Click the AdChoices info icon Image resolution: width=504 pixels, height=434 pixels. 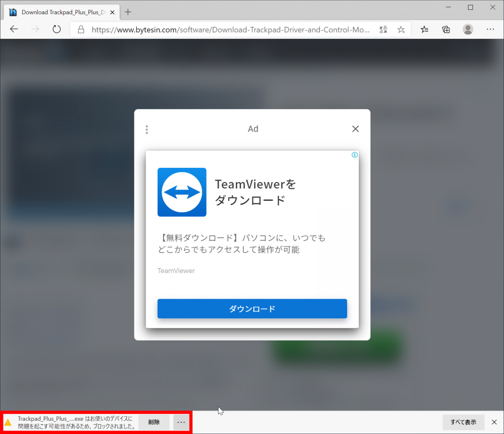click(x=354, y=155)
